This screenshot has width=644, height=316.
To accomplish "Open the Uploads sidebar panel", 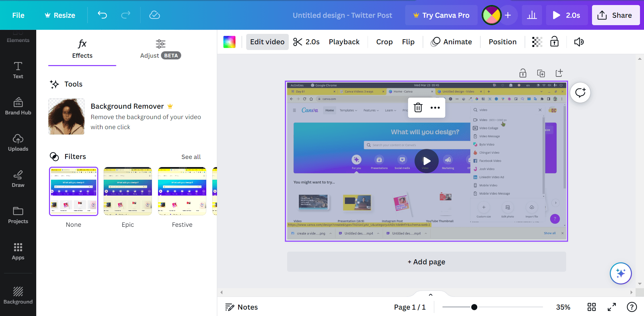I will pyautogui.click(x=18, y=143).
